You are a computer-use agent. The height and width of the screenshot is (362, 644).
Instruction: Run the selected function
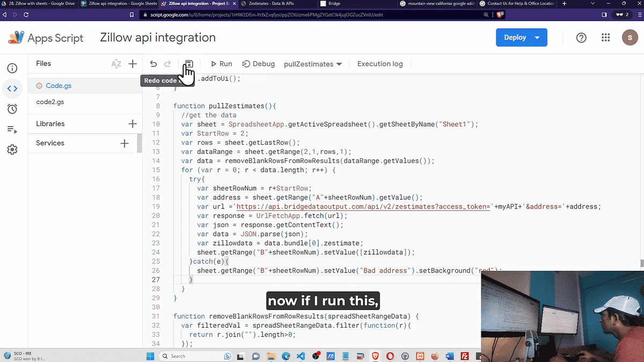coord(221,64)
